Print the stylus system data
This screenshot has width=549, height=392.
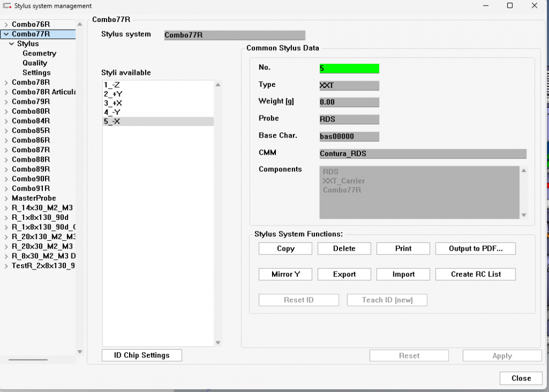[403, 248]
